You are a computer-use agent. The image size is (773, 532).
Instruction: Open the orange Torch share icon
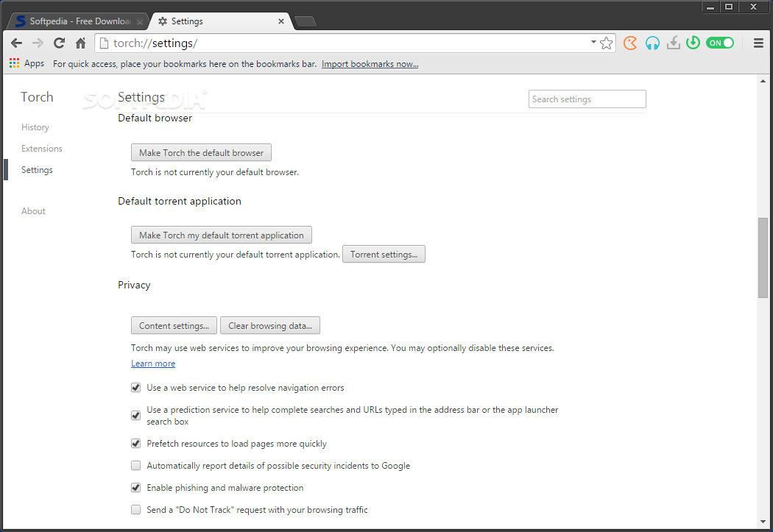(630, 43)
